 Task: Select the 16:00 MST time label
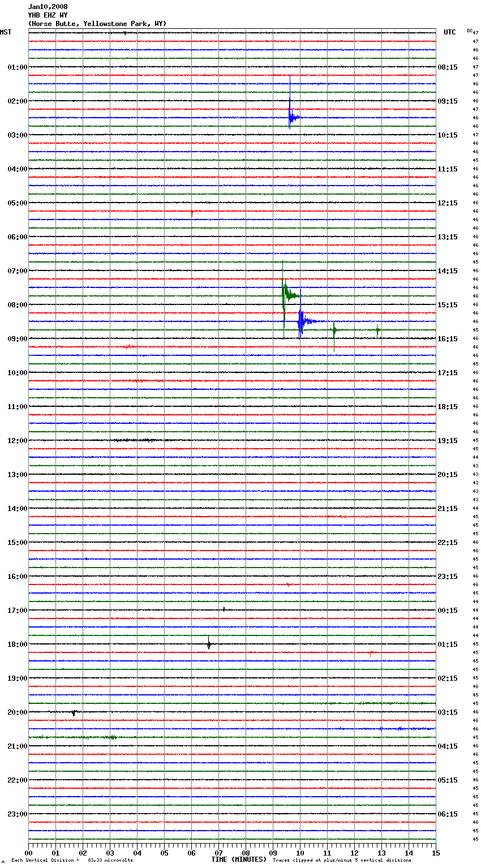click(x=18, y=577)
